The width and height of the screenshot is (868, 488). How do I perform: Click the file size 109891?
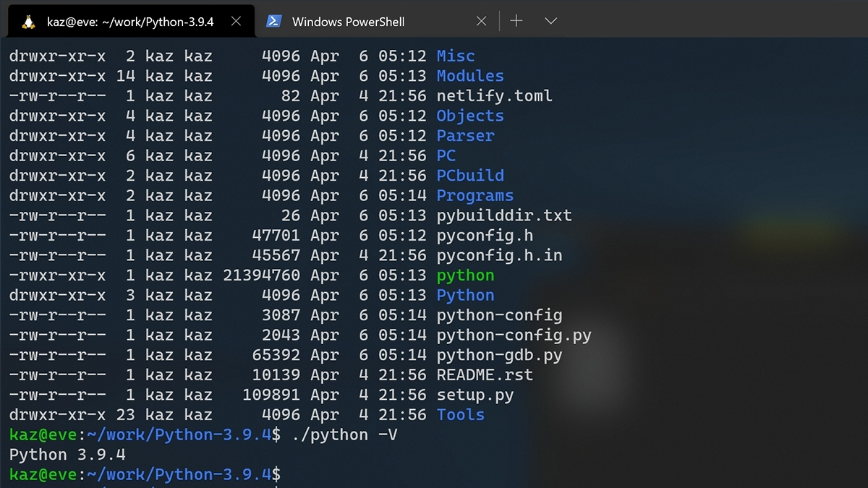coord(271,395)
